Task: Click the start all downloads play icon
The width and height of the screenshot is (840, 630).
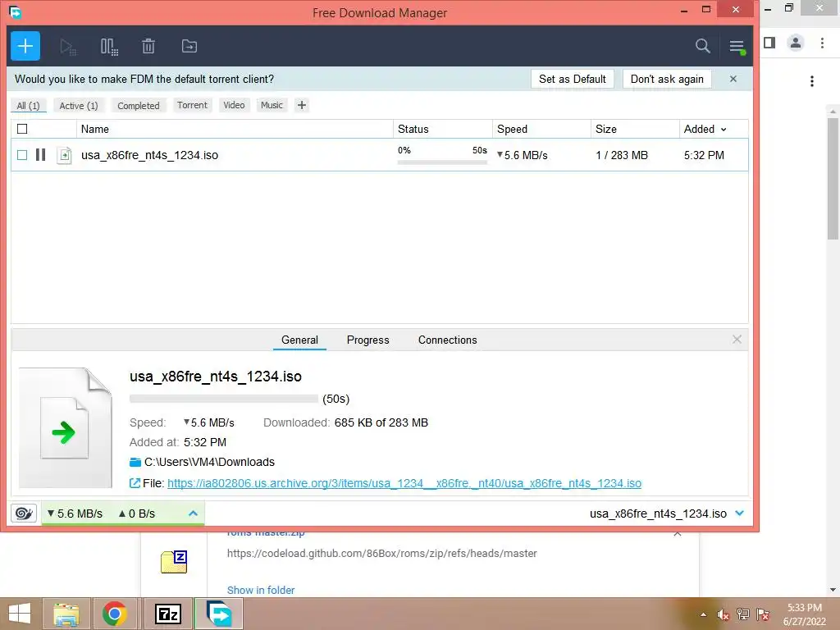Action: [67, 47]
